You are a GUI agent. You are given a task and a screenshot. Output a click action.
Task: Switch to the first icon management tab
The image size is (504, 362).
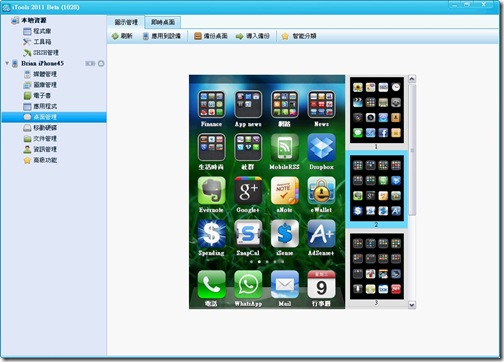(126, 22)
